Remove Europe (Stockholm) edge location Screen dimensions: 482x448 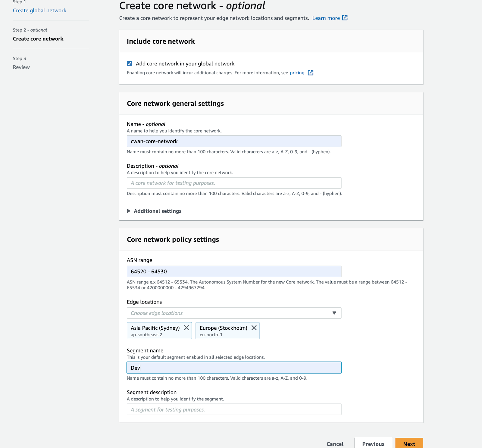pyautogui.click(x=254, y=328)
